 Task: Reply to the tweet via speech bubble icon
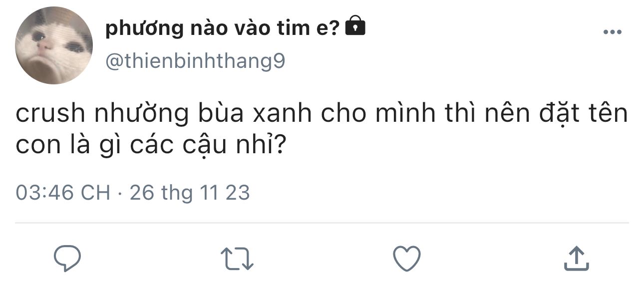67,258
